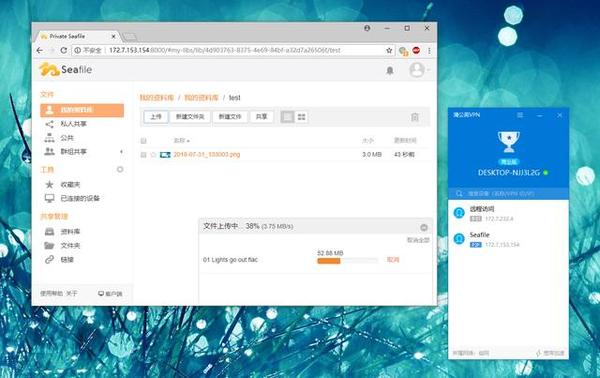Click the 新建文件夹 new folder button
Image resolution: width=600 pixels, height=378 pixels.
[x=190, y=117]
